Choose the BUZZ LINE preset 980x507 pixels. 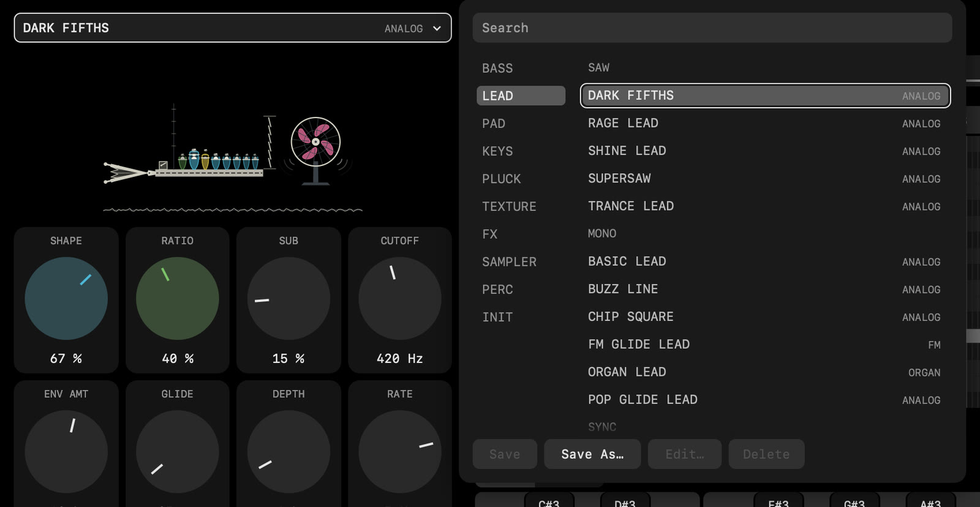[765, 289]
